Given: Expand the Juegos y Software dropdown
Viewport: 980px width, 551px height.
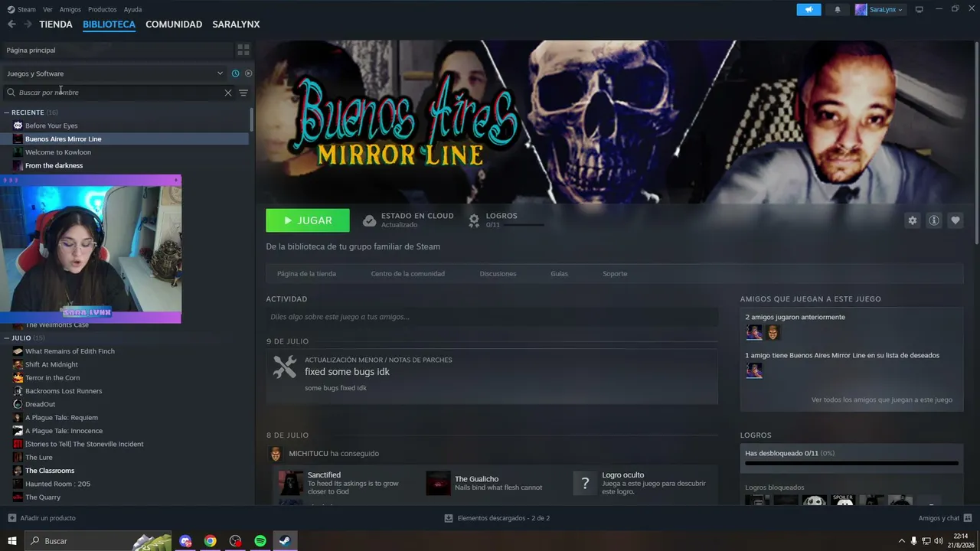Looking at the screenshot, I should (115, 73).
